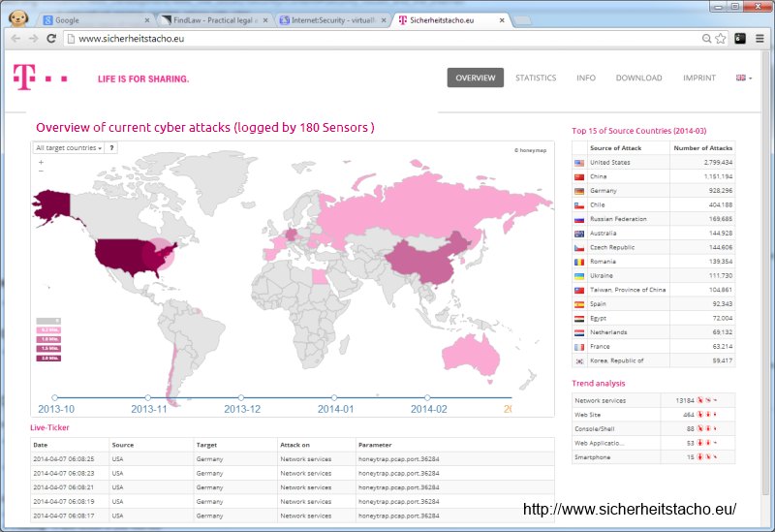Click the Taiwan, Province of China row
The image size is (775, 532).
click(653, 291)
